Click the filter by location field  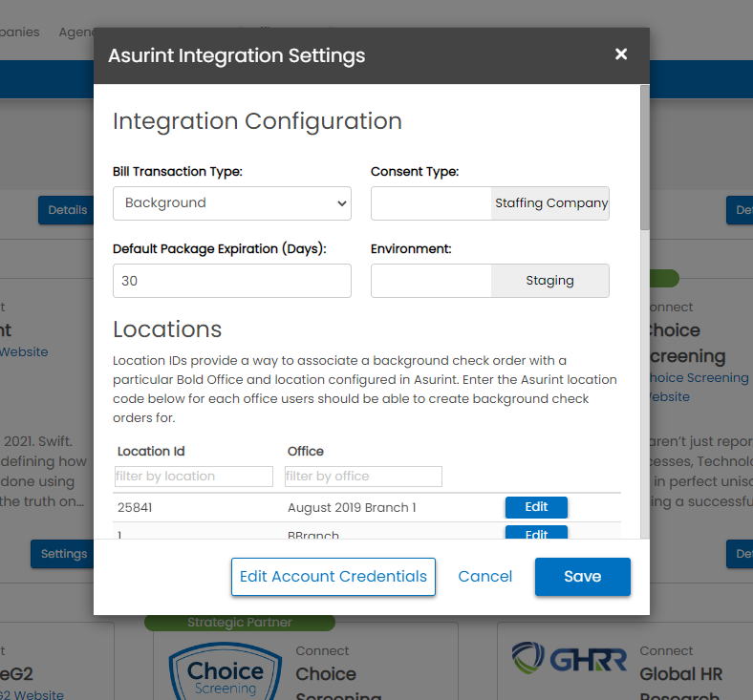coord(194,477)
